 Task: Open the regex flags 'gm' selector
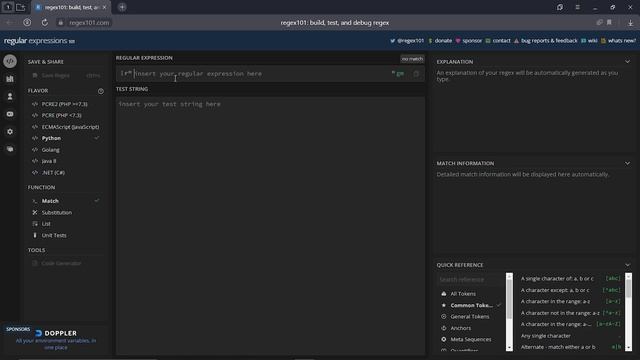(400, 74)
